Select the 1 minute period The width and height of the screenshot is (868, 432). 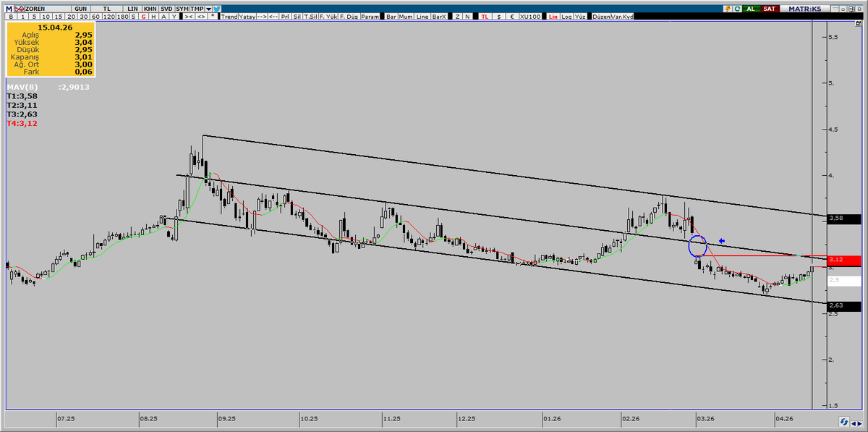pos(22,17)
